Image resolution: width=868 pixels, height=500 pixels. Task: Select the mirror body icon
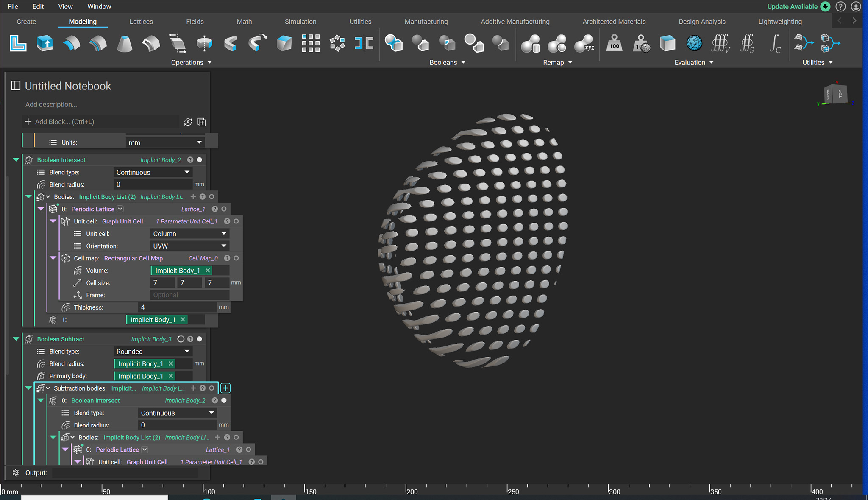(364, 43)
